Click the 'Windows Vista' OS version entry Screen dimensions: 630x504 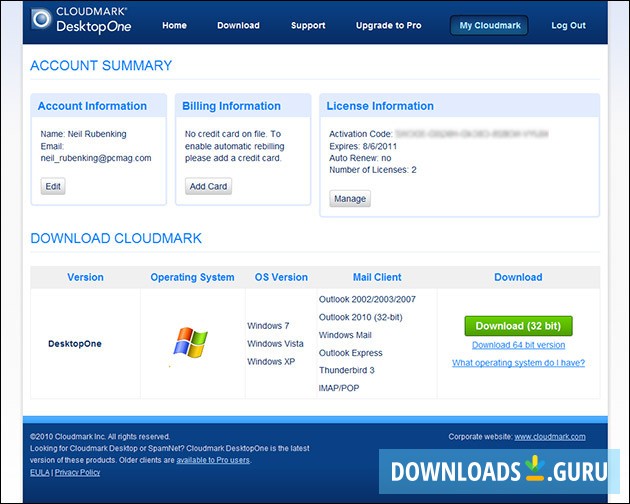click(275, 344)
